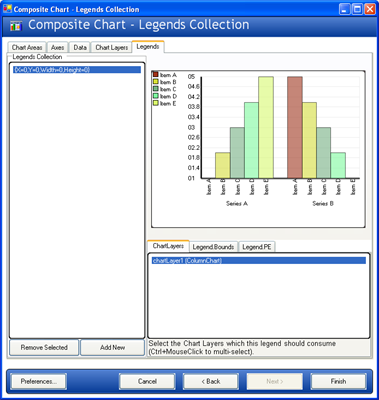Viewport: 379px width, 400px height.
Task: Select chartLayer1 (ColumnChart) in list
Action: (x=259, y=261)
